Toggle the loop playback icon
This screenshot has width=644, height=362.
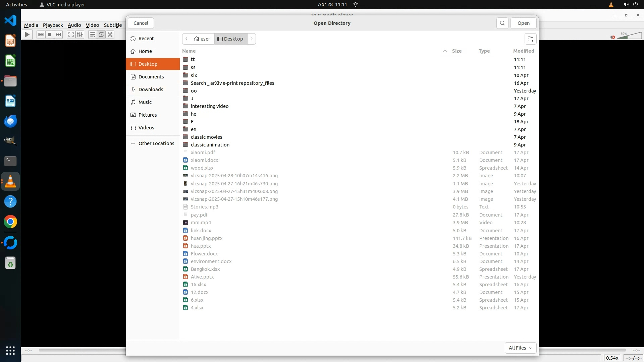[101, 35]
